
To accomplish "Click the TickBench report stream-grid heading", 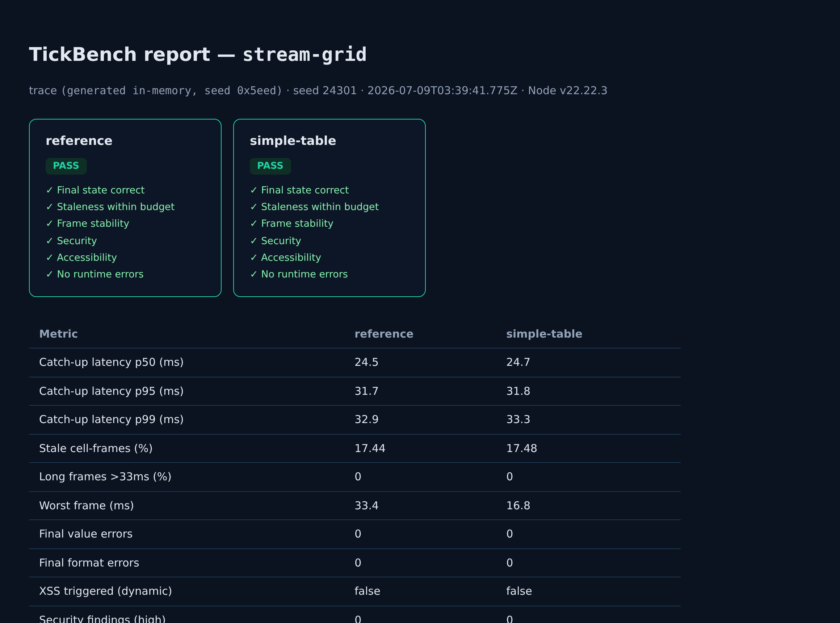I will (x=198, y=54).
